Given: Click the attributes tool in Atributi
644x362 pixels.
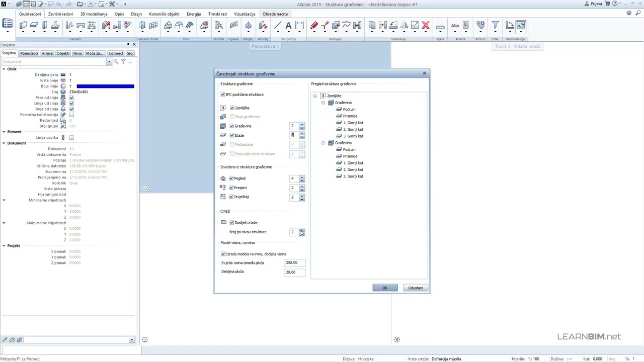Looking at the screenshot, I should point(480,25).
